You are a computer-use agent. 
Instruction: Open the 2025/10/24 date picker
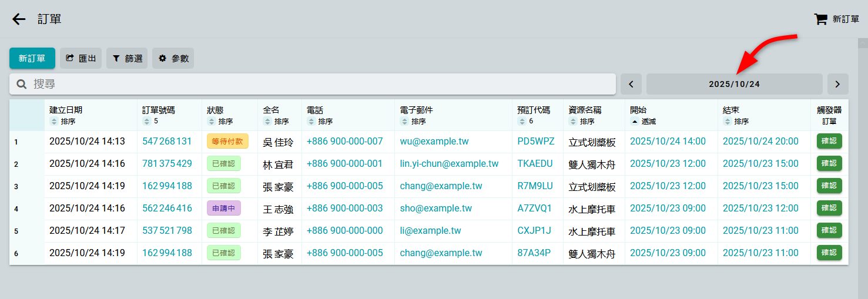click(734, 84)
